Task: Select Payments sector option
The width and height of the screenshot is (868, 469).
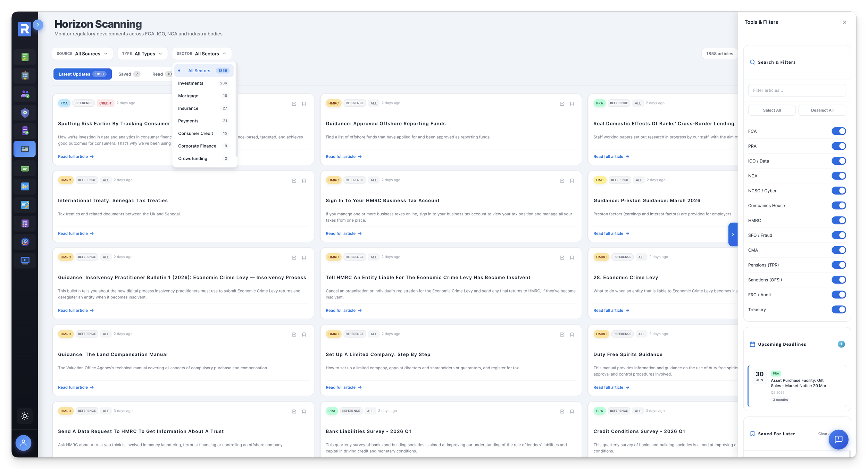Action: [x=204, y=121]
